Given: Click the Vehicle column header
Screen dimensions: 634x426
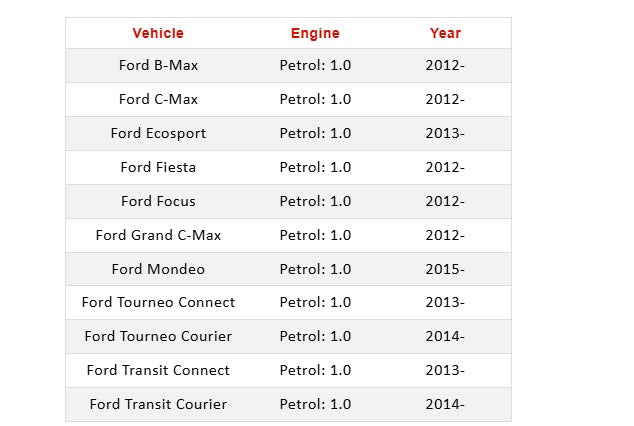Looking at the screenshot, I should click(x=158, y=33).
